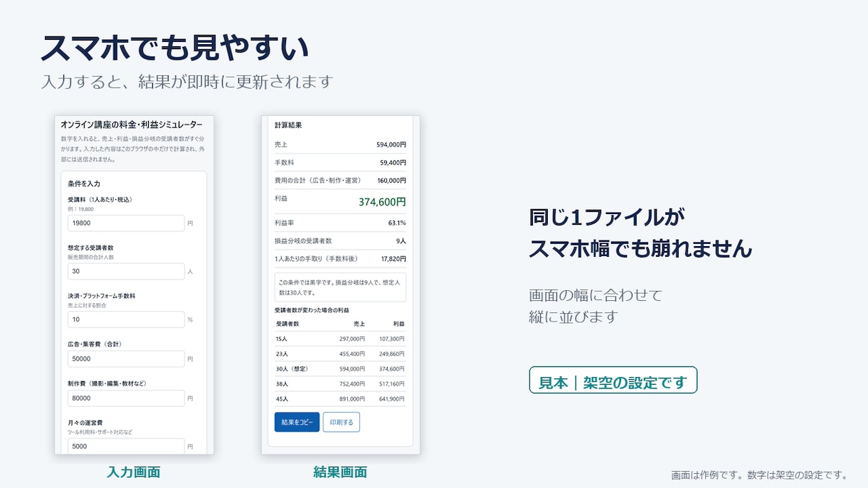
Task: Click the 損益分岐の受講者数 value 9人
Action: point(401,241)
